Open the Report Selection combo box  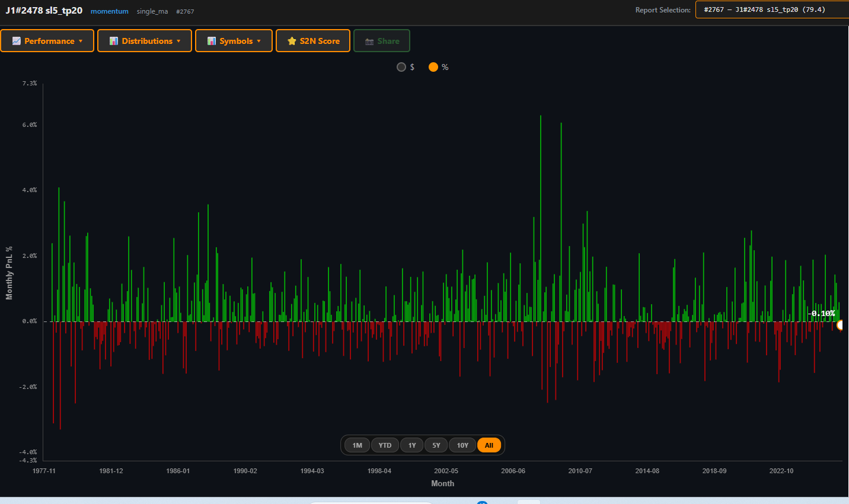[772, 9]
